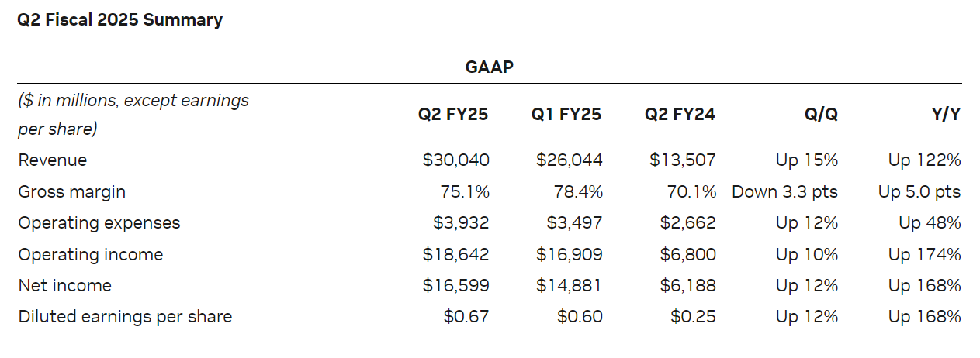
Task: Click the Diluted earnings per share label
Action: [125, 316]
